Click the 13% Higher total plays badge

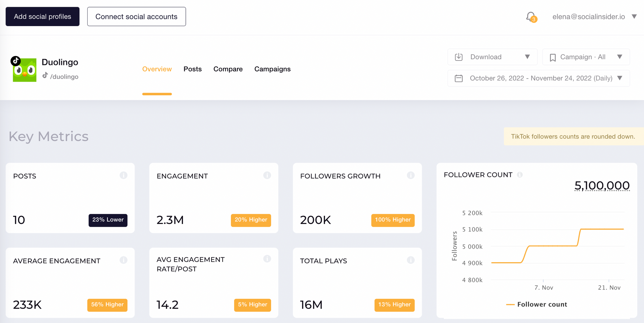click(394, 305)
